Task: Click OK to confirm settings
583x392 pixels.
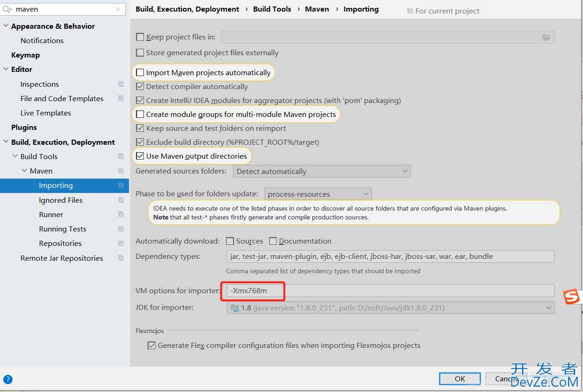Action: (x=460, y=379)
